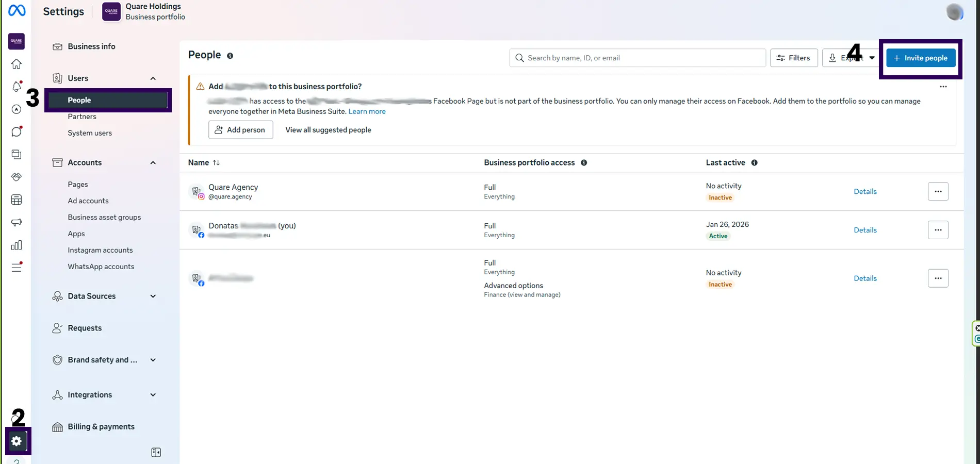Open more options for the third user row
The width and height of the screenshot is (980, 464).
pos(938,278)
